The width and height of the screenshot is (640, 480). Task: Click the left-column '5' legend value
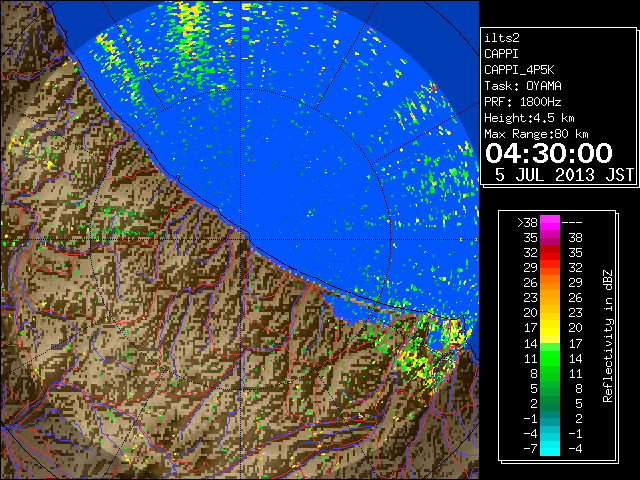(x=534, y=388)
